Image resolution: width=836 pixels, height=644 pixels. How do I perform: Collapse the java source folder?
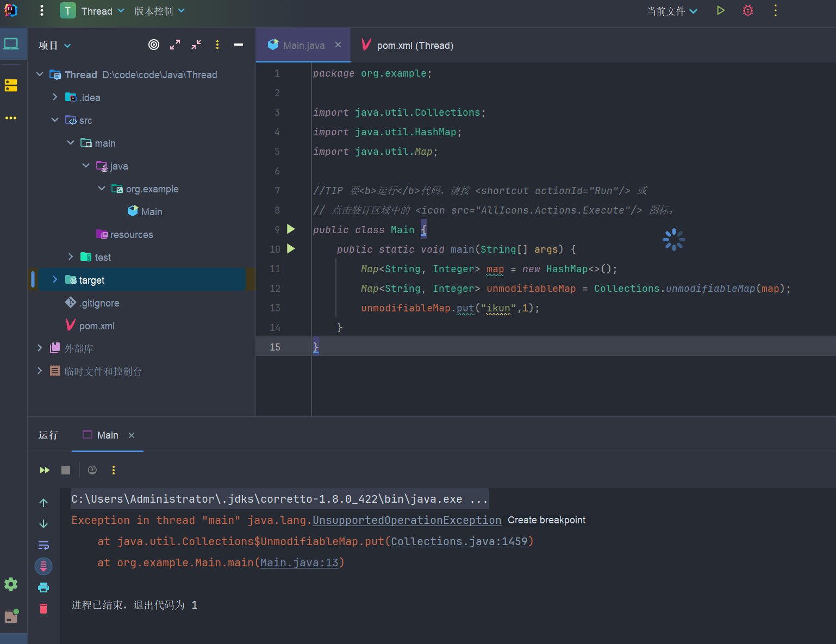pos(86,165)
